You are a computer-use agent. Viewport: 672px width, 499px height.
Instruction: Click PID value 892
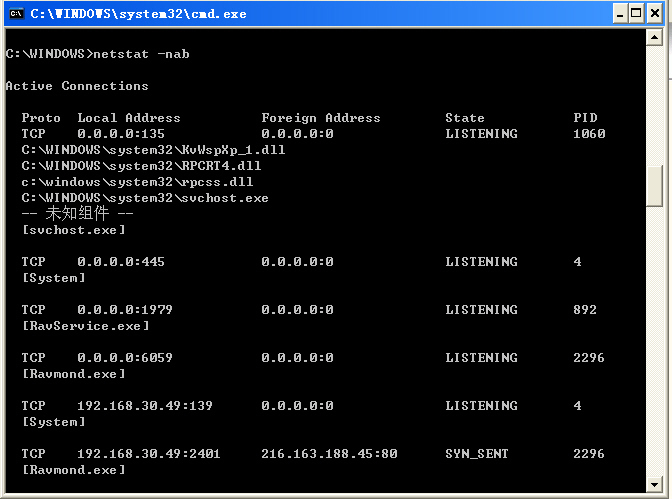coord(585,310)
